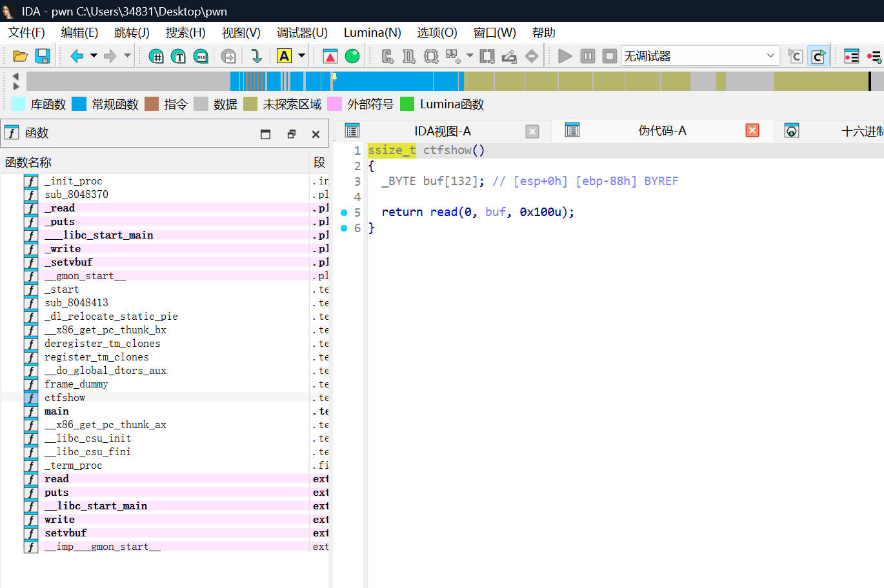Viewport: 884px width, 588px height.
Task: Sort by the 函数名称 column header
Action: tap(155, 162)
